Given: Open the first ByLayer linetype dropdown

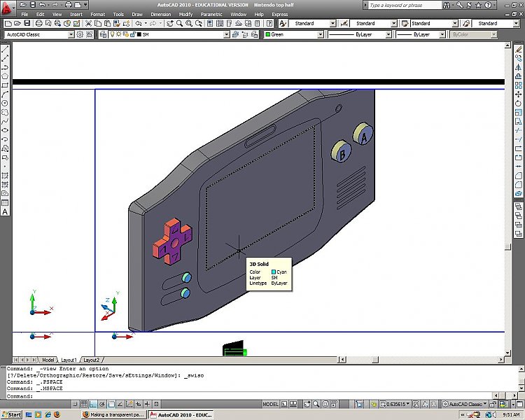Looking at the screenshot, I should coord(388,34).
